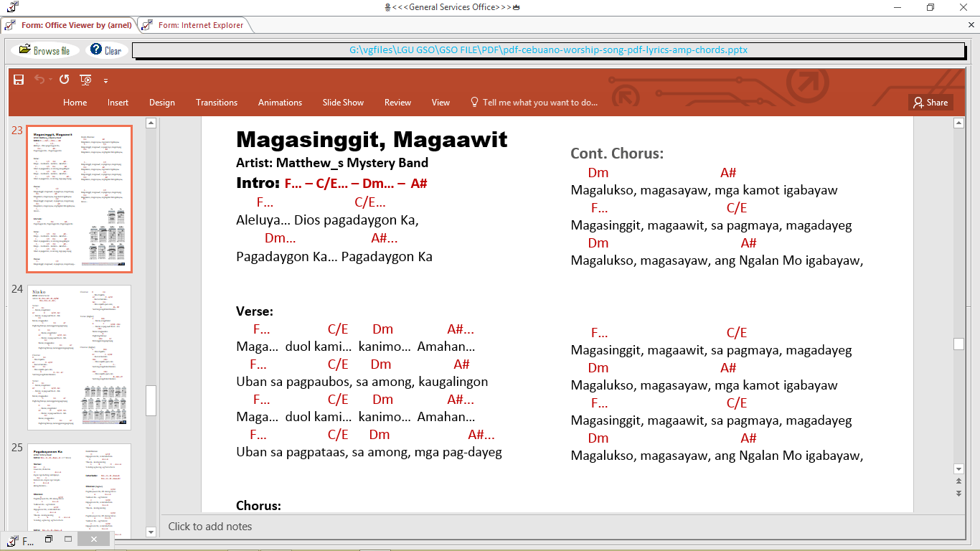This screenshot has width=980, height=551.
Task: Go to previous slide double-arrow button
Action: click(958, 482)
